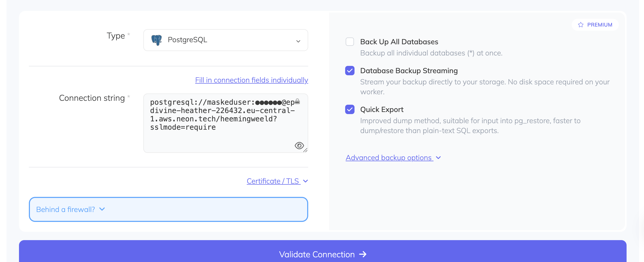Expand Advanced backup options
The height and width of the screenshot is (262, 644).
[x=389, y=158]
